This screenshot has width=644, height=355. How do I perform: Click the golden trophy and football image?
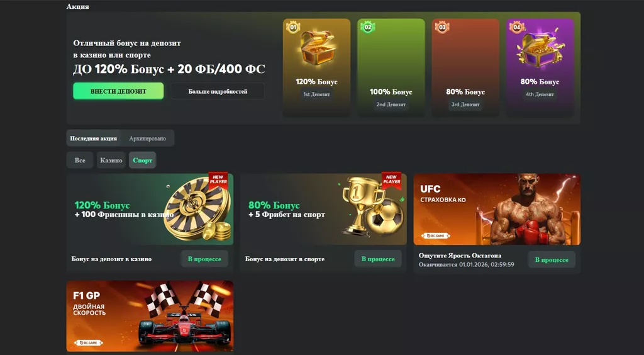(372, 208)
